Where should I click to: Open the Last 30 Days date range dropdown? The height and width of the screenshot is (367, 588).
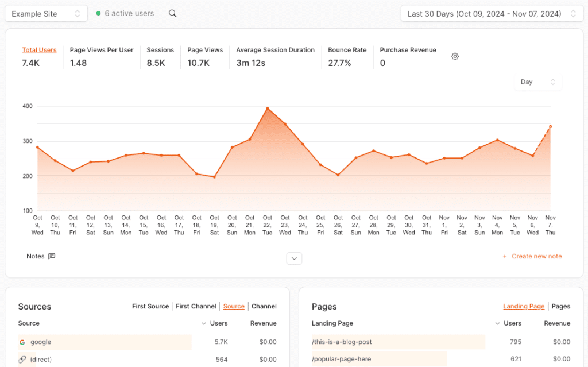click(x=492, y=14)
